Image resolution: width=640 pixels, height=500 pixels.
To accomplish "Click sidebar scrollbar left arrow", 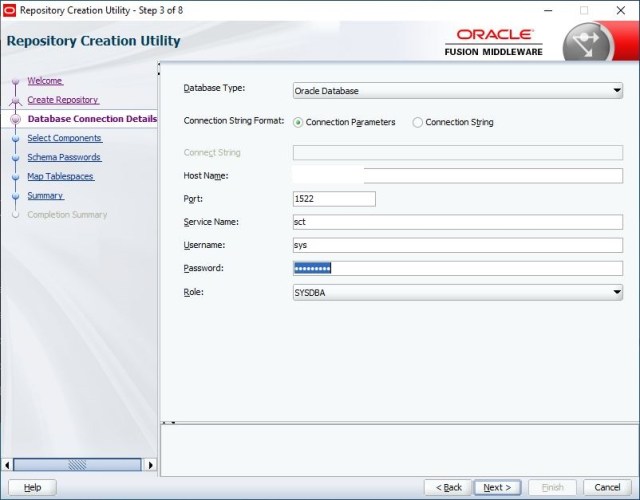I will coord(7,465).
